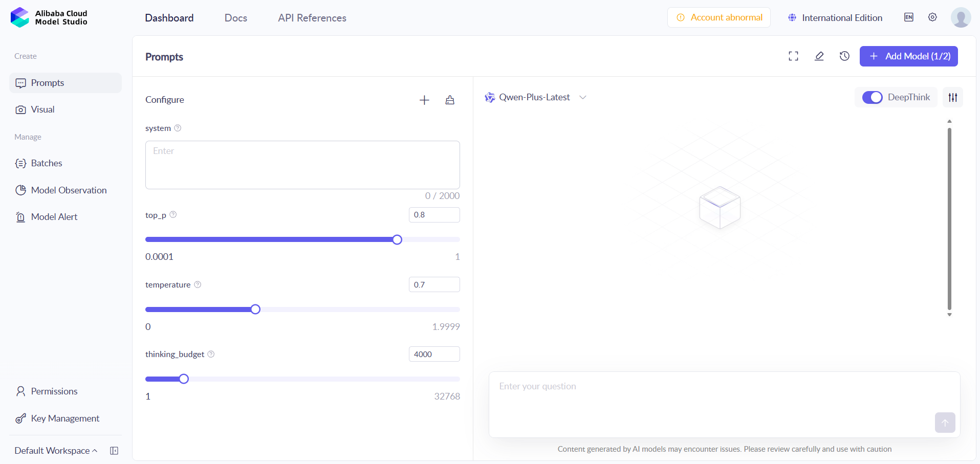
Task: Open the history clock icon
Action: point(844,56)
